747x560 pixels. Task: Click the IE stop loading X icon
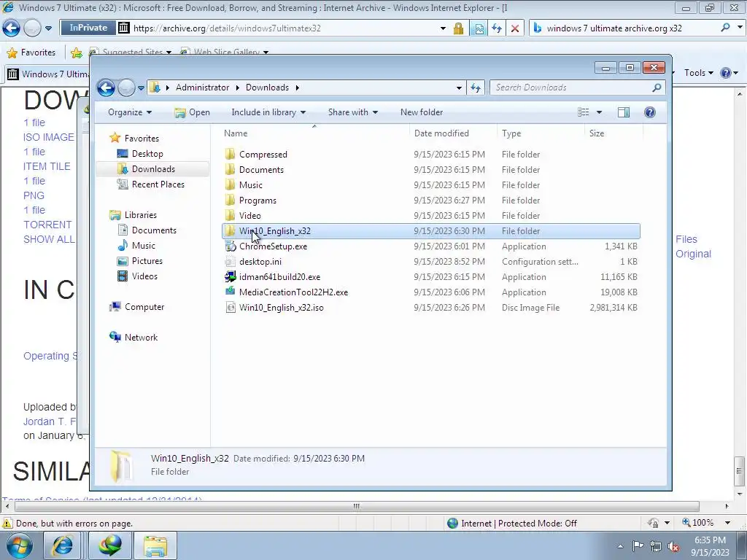tap(515, 28)
